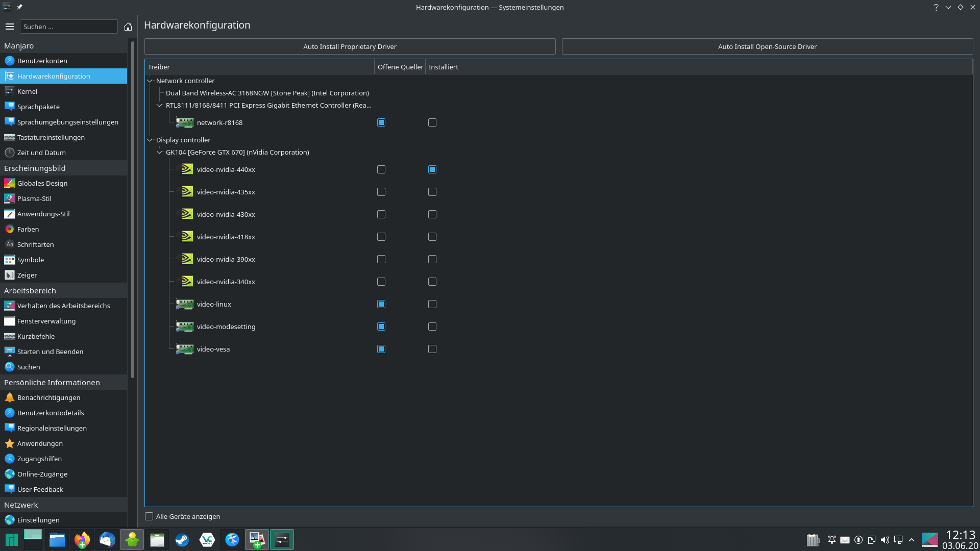Viewport: 980px width, 551px height.
Task: Launch Firefox from the taskbar
Action: pos(82,540)
